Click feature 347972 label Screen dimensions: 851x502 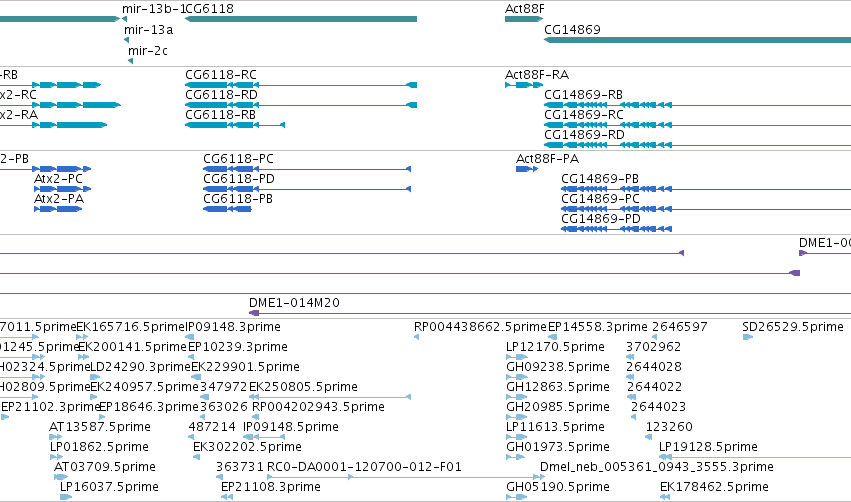223,387
